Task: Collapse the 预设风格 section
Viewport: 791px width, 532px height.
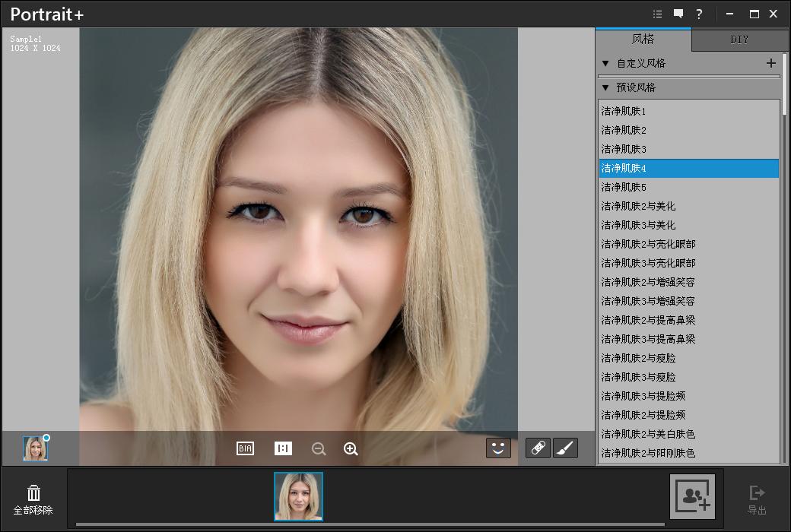Action: pos(605,87)
